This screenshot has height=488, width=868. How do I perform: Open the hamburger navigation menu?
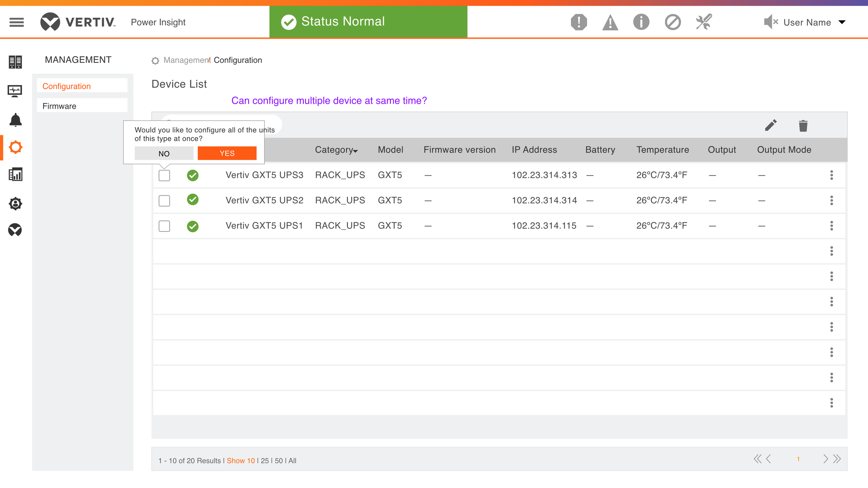point(16,22)
